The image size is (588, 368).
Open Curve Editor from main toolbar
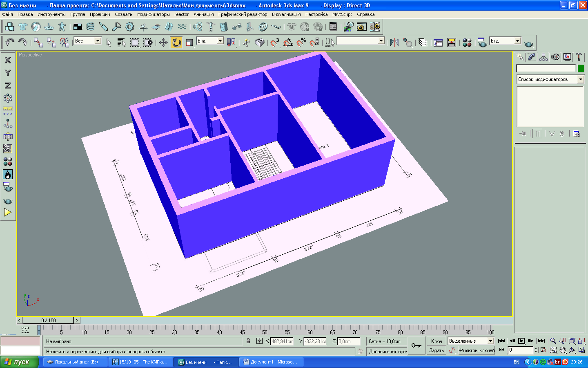tap(438, 42)
